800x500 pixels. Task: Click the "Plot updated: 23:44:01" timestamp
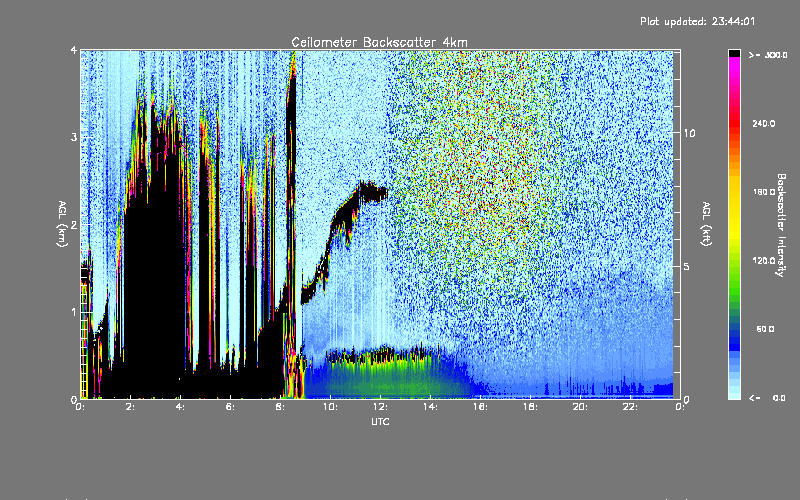click(x=697, y=21)
